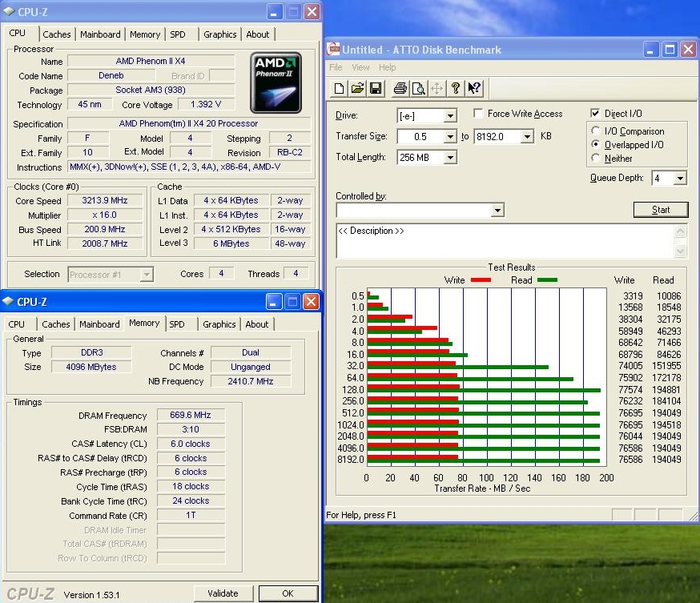The image size is (700, 603).
Task: Open the Transfer Size minimum dropdown showing 0.5
Action: coord(450,137)
